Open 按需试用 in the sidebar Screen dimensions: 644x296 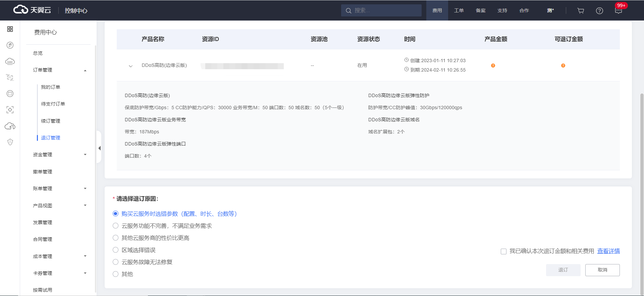pos(43,290)
